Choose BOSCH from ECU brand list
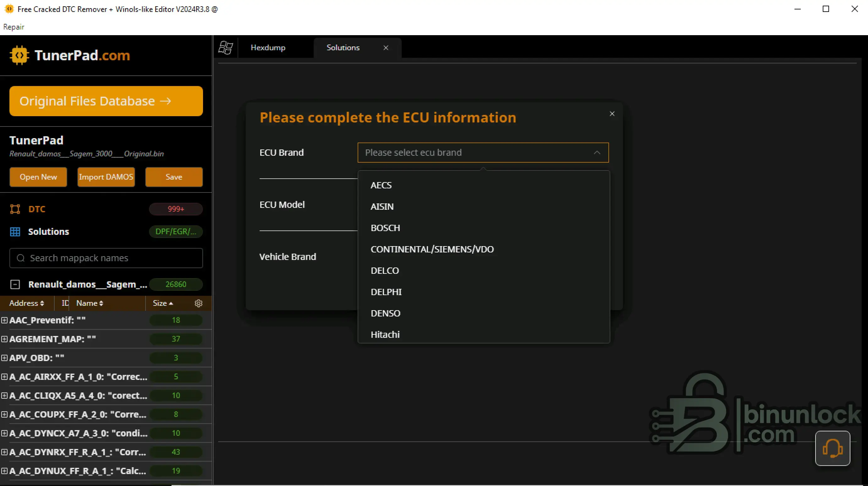Image resolution: width=868 pixels, height=486 pixels. pos(484,228)
